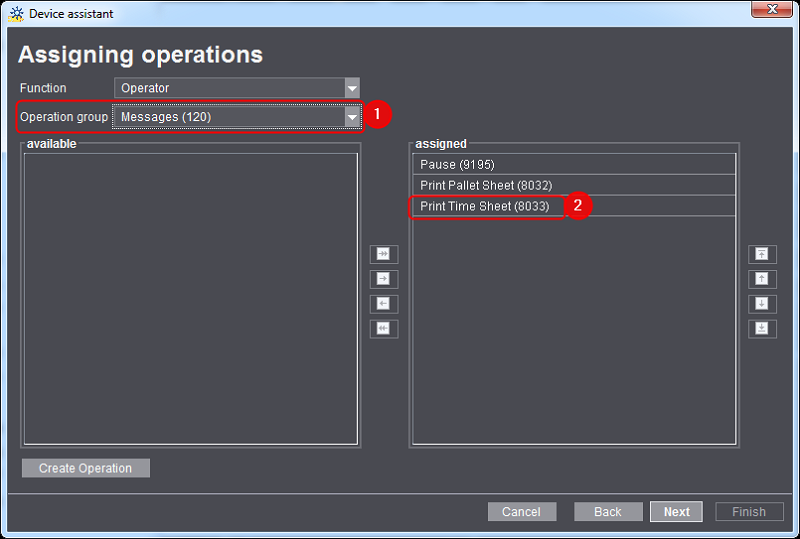
Task: Select Print Time Sheet (8033) entry
Action: coord(574,206)
